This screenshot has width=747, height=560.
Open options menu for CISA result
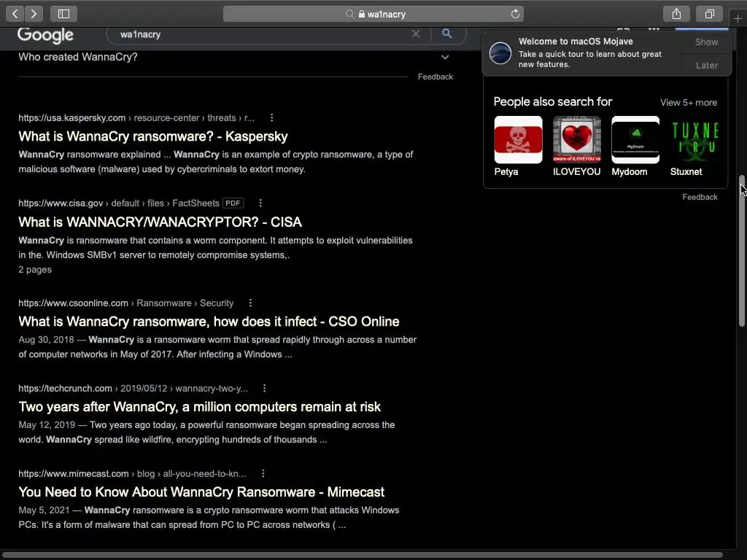click(260, 203)
